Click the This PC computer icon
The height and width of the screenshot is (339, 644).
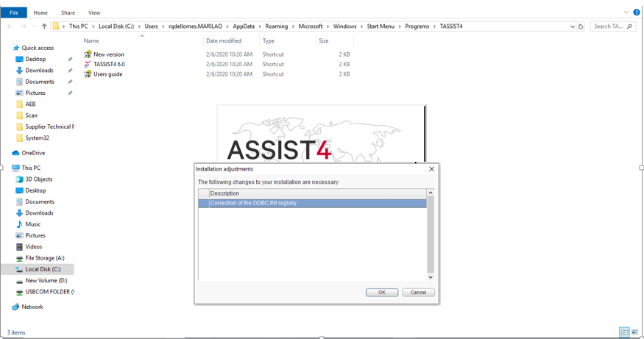[x=15, y=168]
